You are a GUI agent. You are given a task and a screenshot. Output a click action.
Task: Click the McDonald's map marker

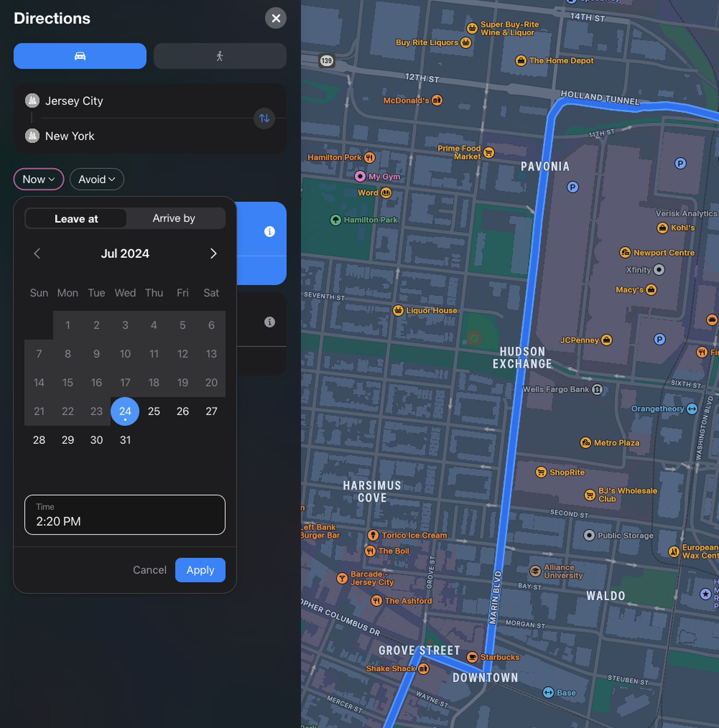click(437, 100)
